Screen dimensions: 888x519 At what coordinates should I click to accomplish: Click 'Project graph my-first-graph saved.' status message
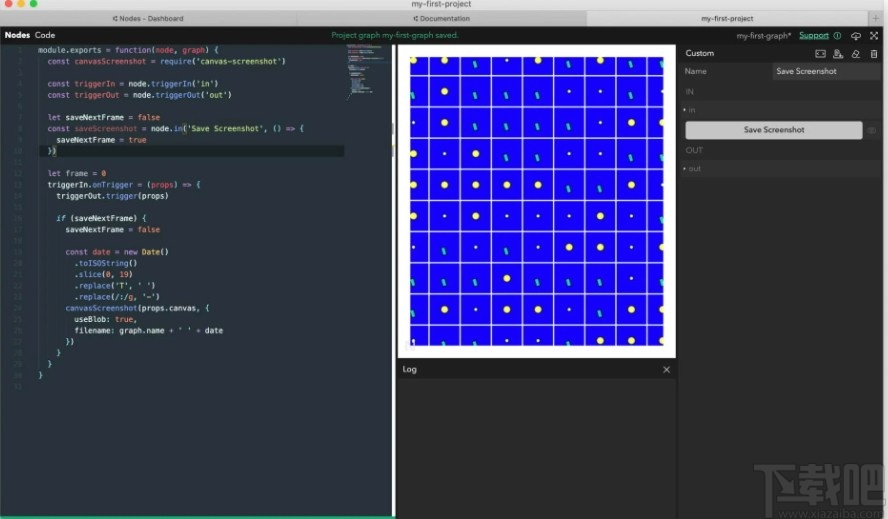(x=395, y=35)
